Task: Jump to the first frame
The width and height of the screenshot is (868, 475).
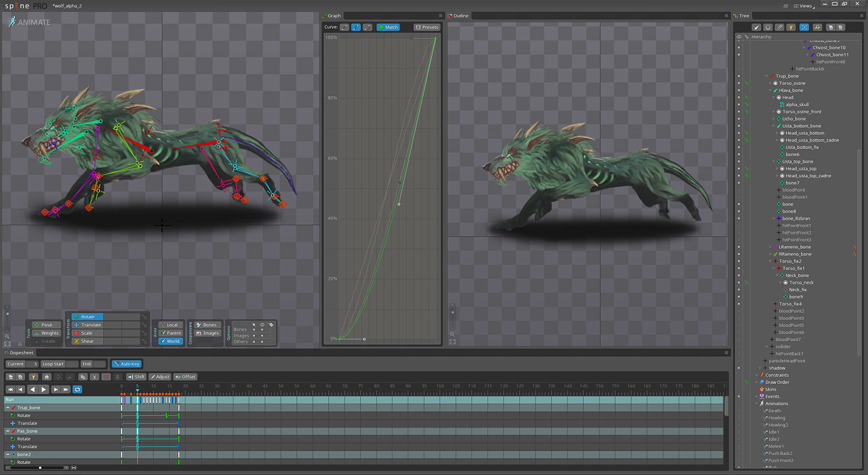Action: (x=10, y=390)
